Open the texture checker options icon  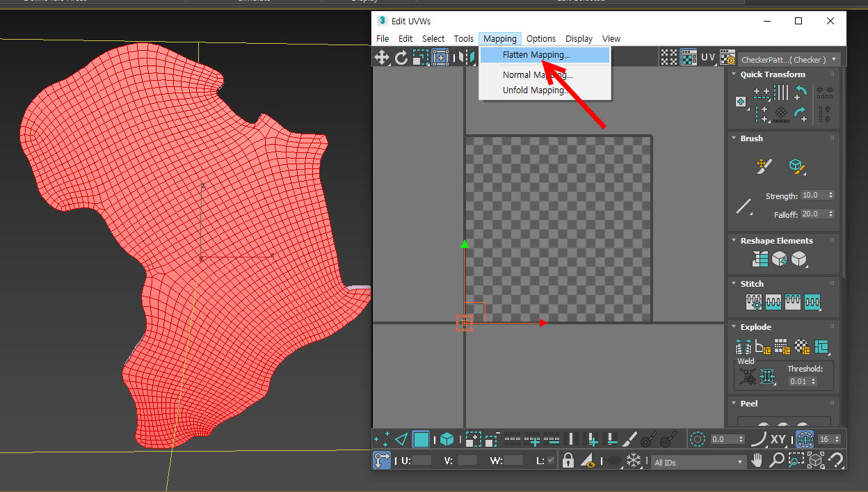point(728,58)
